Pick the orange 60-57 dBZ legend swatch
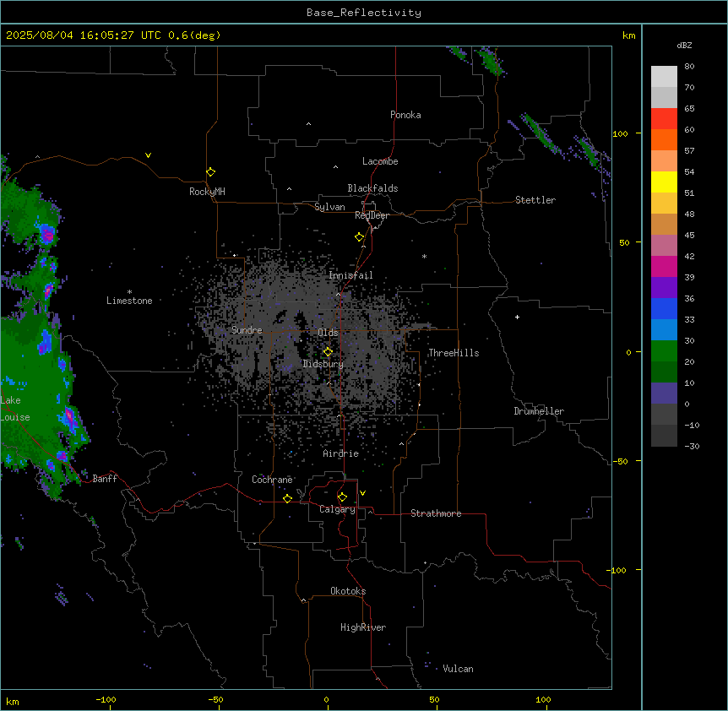Screen dimensions: 728x711 coord(664,139)
